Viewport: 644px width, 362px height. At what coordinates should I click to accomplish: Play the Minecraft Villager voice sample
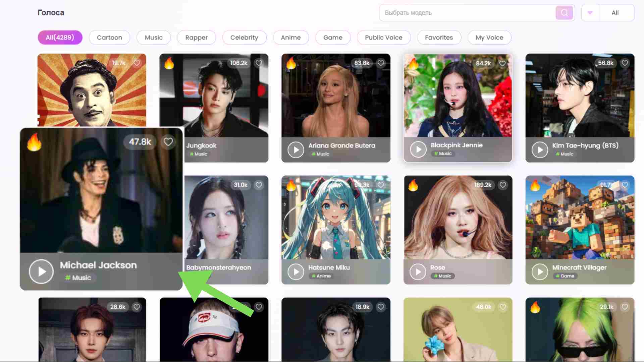[x=540, y=272]
